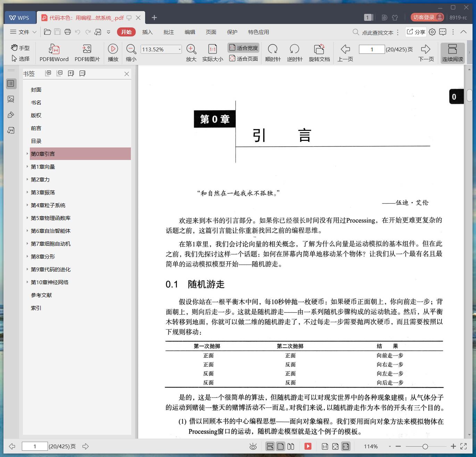This screenshot has height=457, width=476.
Task: Expand the 文件 dropdown arrow
Action: pyautogui.click(x=34, y=32)
